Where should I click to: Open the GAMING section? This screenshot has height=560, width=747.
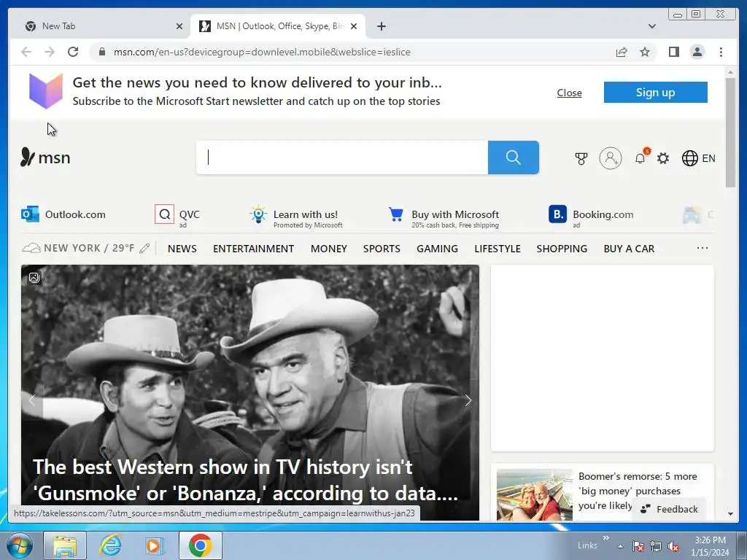[x=438, y=249]
